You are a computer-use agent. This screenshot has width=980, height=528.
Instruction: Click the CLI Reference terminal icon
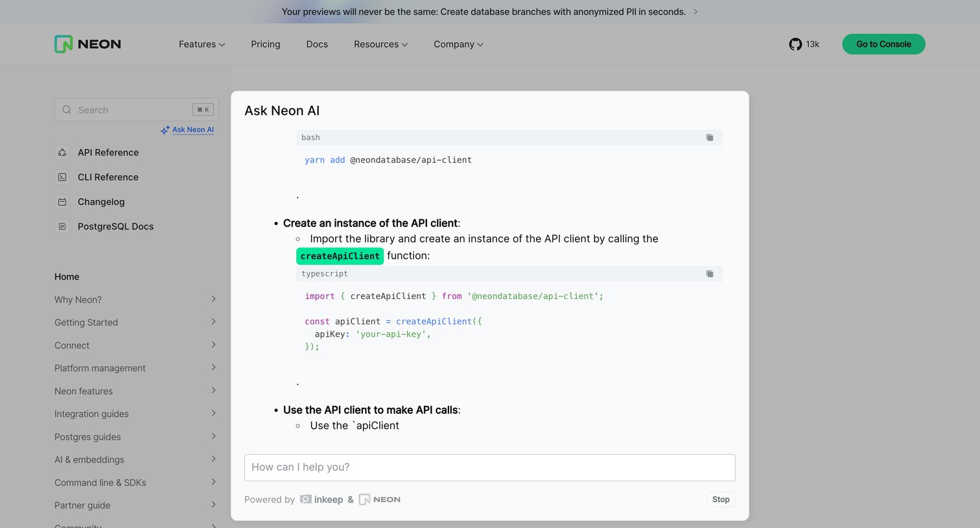(x=62, y=177)
